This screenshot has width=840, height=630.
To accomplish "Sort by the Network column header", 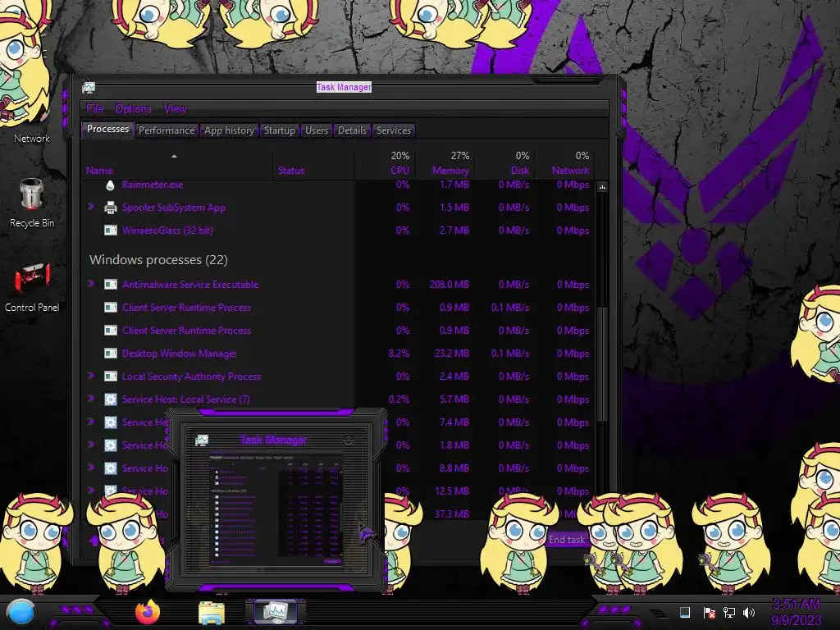I will [x=564, y=163].
